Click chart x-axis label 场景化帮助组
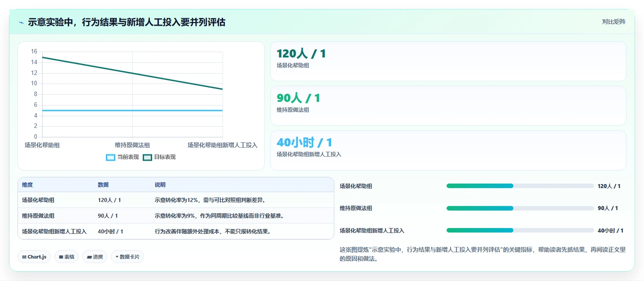The width and height of the screenshot is (644, 281). pos(42,145)
